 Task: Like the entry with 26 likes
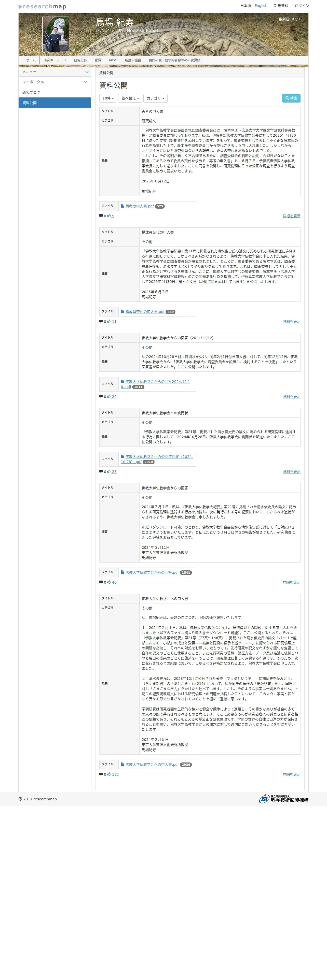[112, 396]
